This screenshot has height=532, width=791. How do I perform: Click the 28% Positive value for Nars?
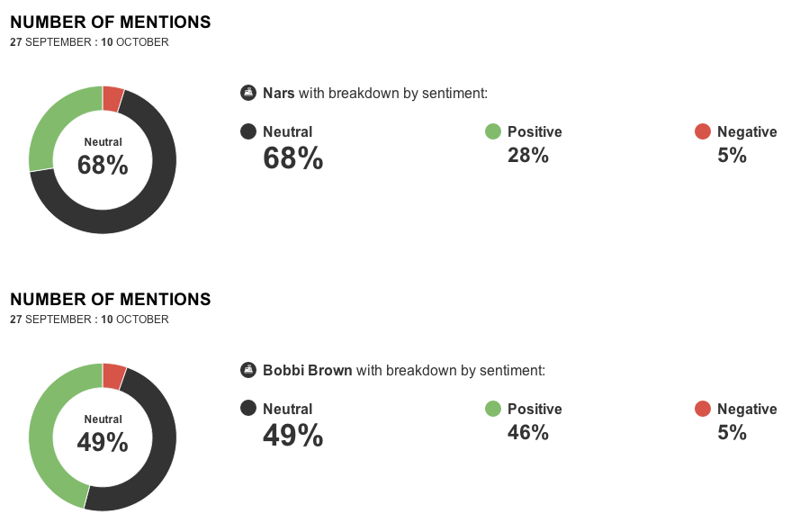click(527, 155)
